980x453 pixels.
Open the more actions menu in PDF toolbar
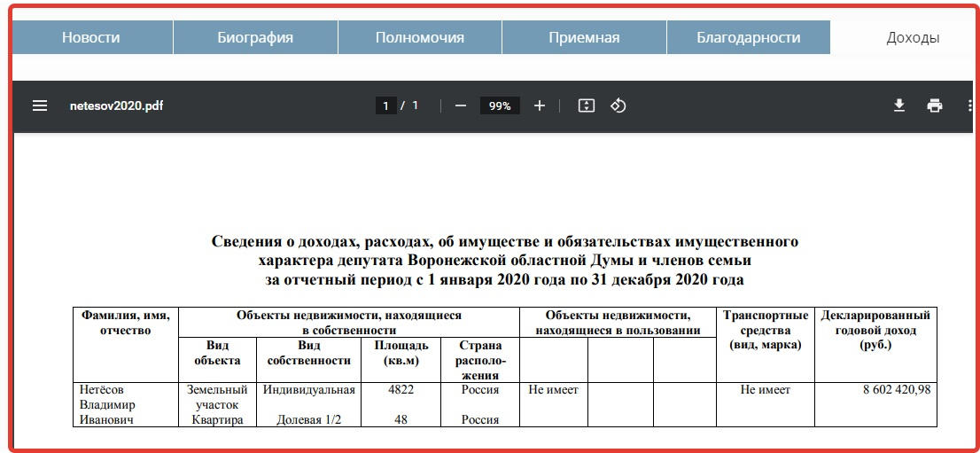click(x=969, y=105)
